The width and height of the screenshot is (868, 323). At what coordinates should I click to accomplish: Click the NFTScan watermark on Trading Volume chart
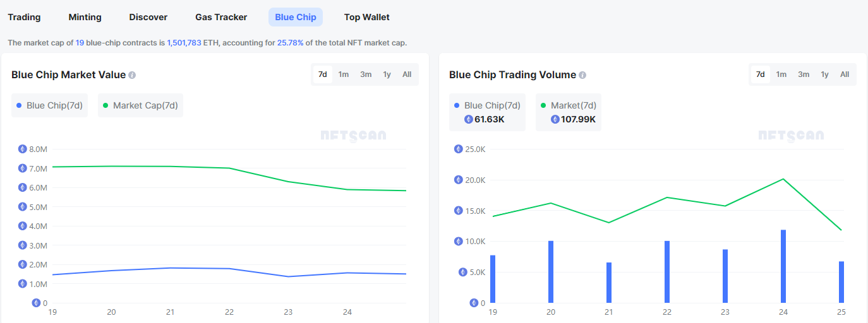click(x=791, y=136)
